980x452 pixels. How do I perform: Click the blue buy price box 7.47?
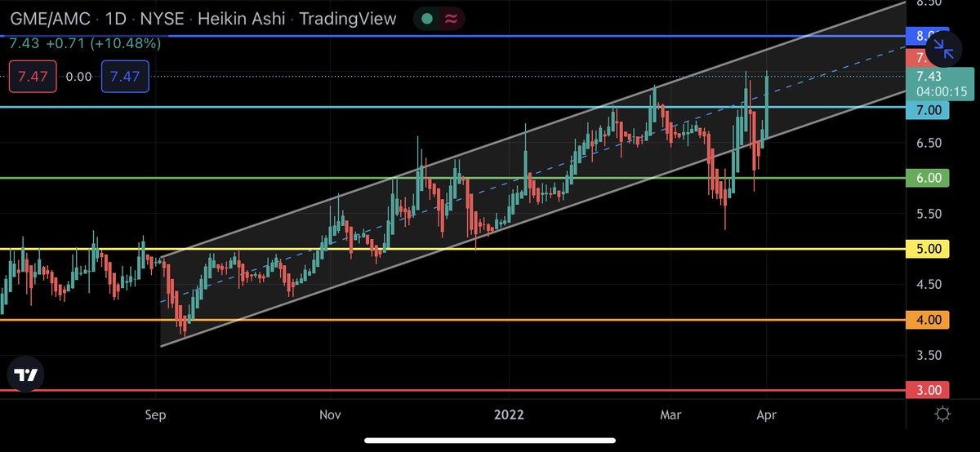tap(125, 76)
